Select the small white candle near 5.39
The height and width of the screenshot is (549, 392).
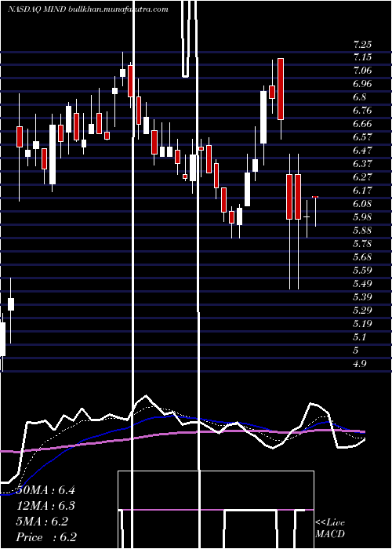[11, 304]
